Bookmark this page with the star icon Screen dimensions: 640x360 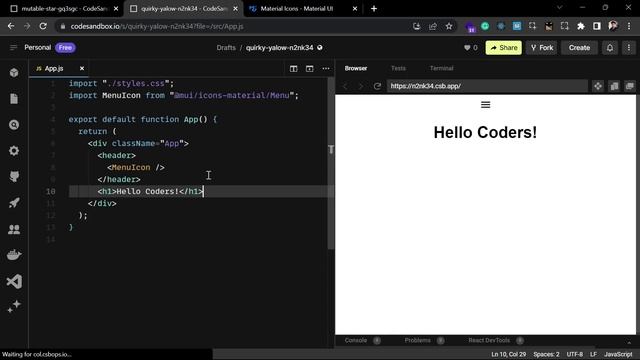tap(449, 26)
